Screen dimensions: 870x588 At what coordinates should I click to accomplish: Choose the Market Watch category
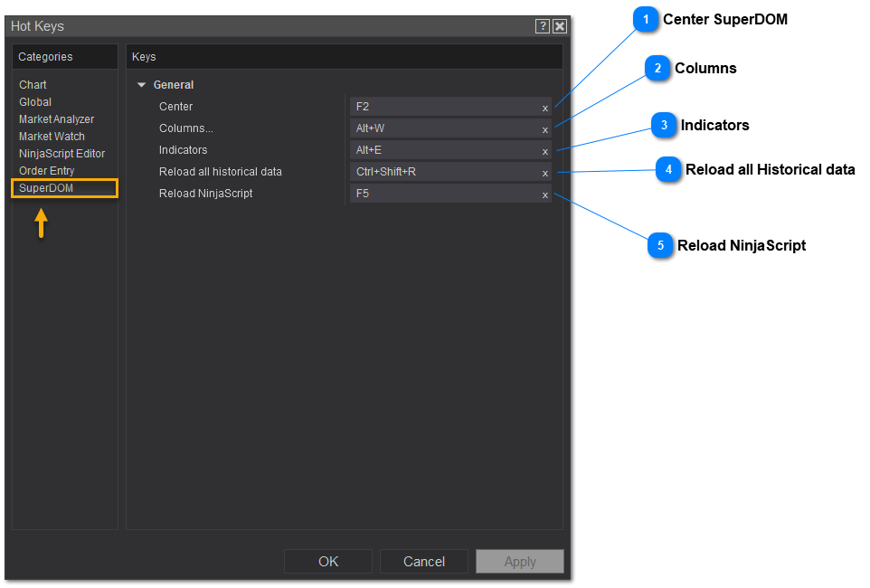pyautogui.click(x=52, y=137)
